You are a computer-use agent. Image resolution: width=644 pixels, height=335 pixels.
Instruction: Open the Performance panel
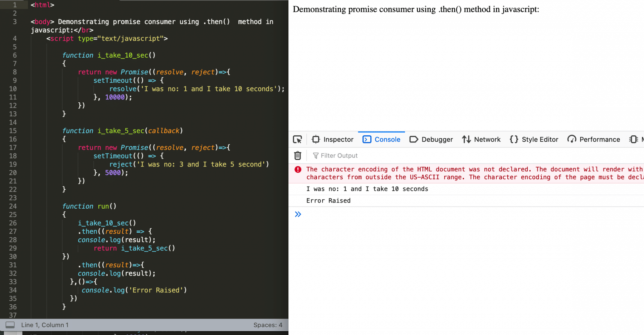(594, 139)
